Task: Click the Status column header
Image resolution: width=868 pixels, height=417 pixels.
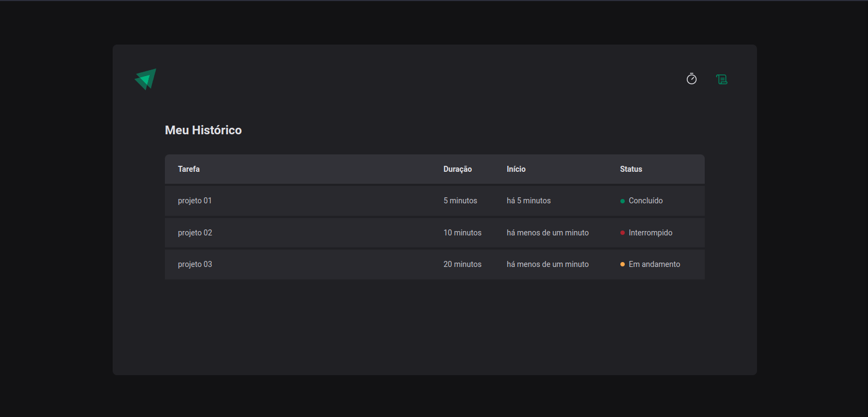Action: click(631, 169)
